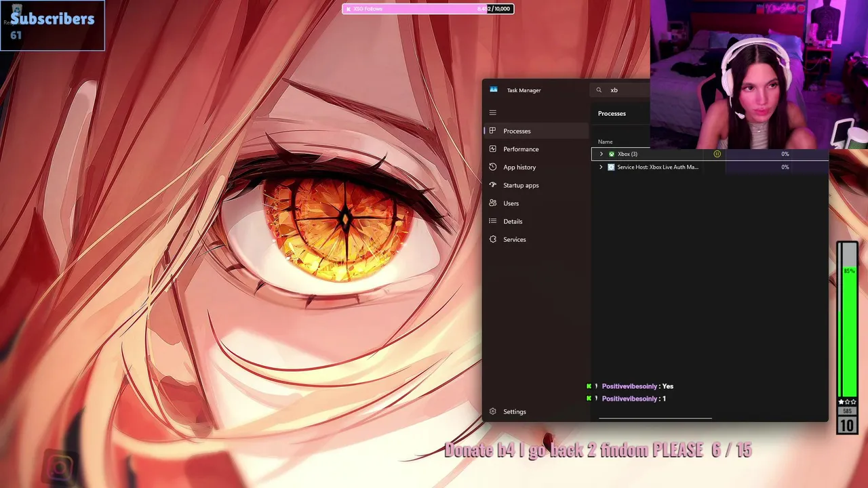
Task: Click the 0% value in Service Host row
Action: point(785,167)
